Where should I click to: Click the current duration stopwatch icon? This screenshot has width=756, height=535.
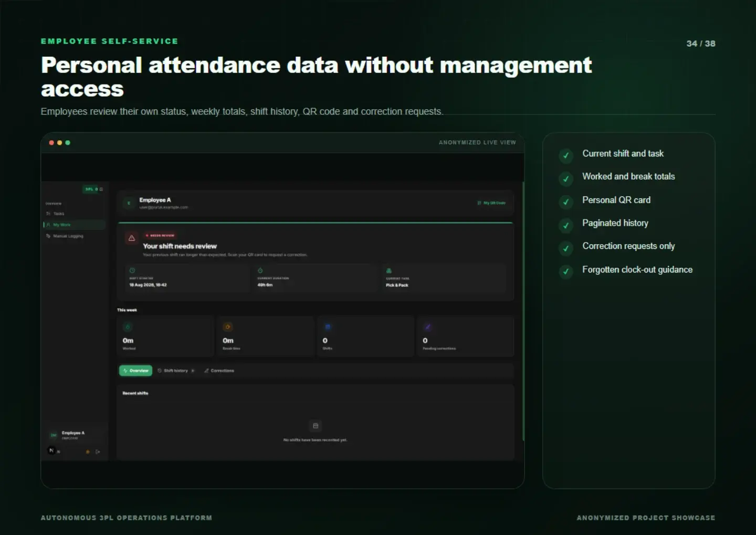point(260,270)
